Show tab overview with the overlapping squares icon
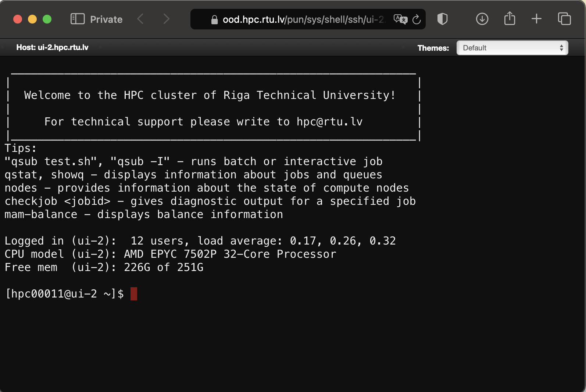586x392 pixels. (564, 19)
